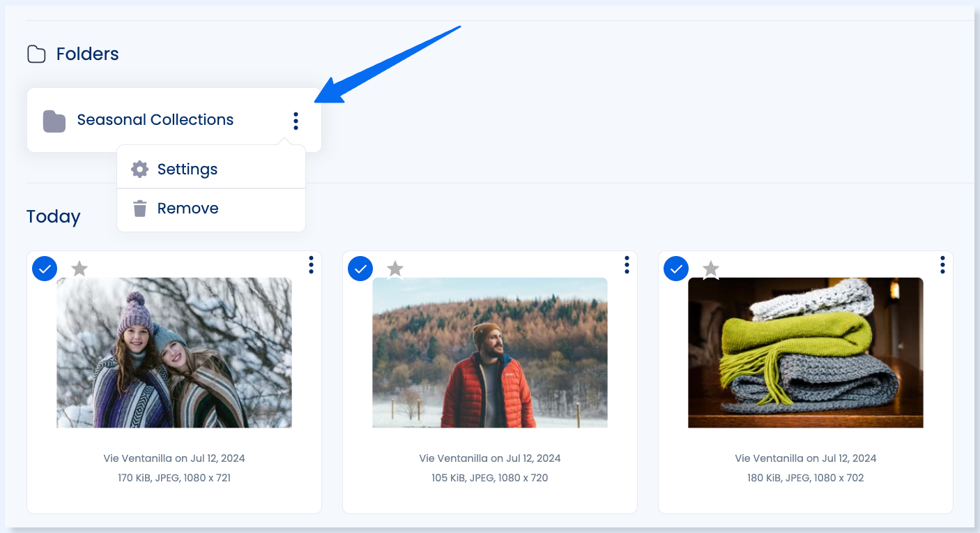Open the two girls in snow thumbnail
Viewport: 980px width, 533px height.
pos(174,352)
